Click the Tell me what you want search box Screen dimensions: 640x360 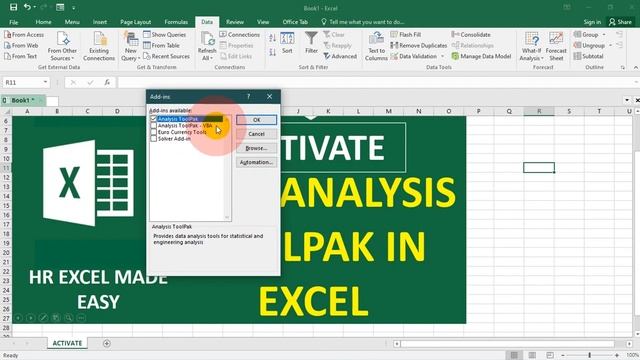click(362, 22)
